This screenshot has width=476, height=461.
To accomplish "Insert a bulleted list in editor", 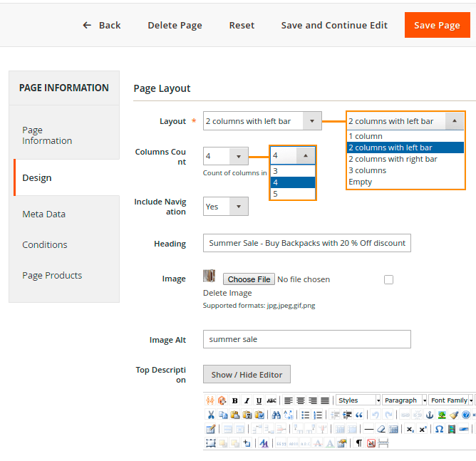I will 306,415.
